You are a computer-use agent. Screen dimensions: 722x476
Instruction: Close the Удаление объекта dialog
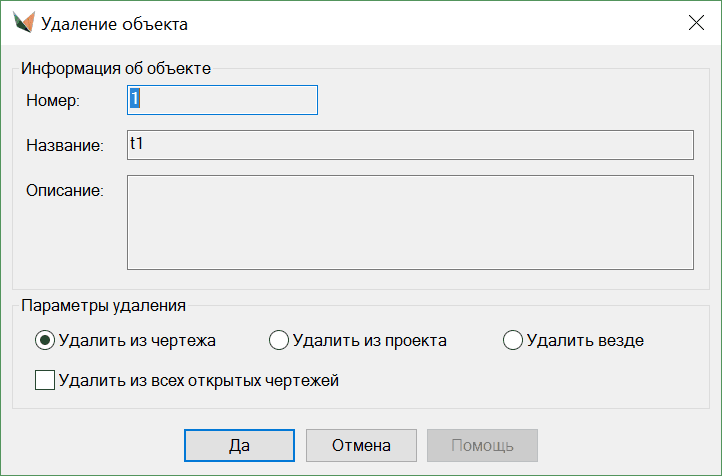pyautogui.click(x=696, y=23)
